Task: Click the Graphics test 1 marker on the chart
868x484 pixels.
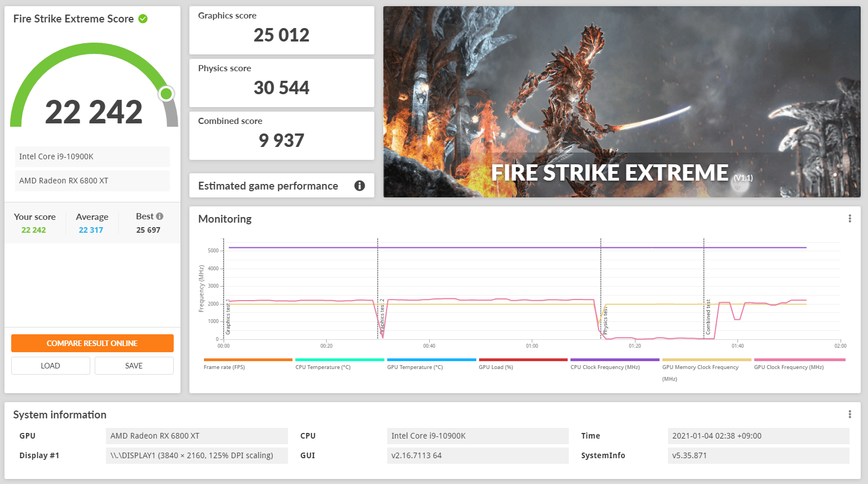Action: point(228,318)
